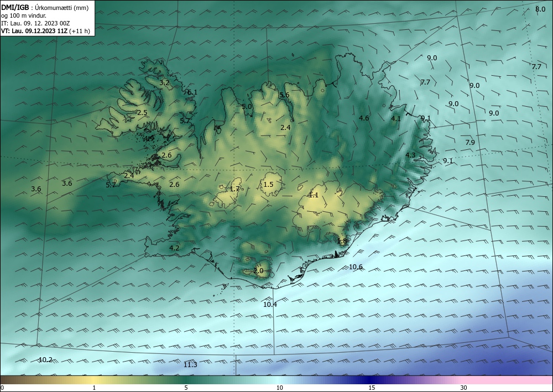The height and width of the screenshot is (392, 553).
Task: Click the '11.3' value near the bottom
Action: [x=190, y=365]
